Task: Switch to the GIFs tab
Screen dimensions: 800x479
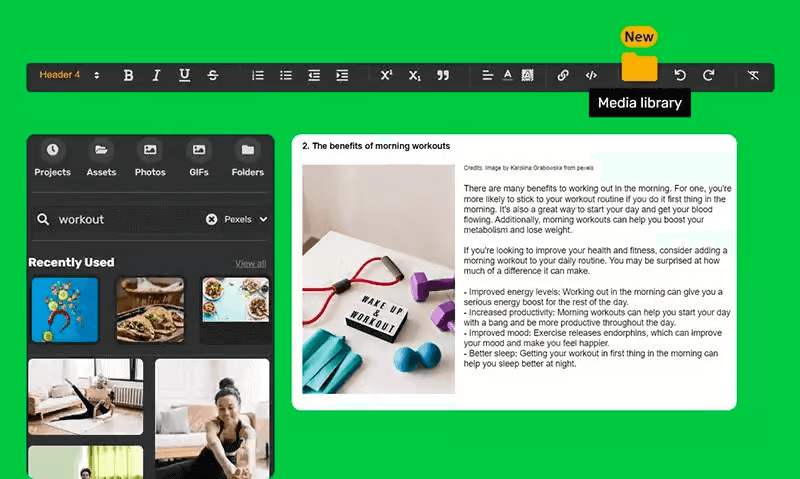Action: [x=199, y=159]
